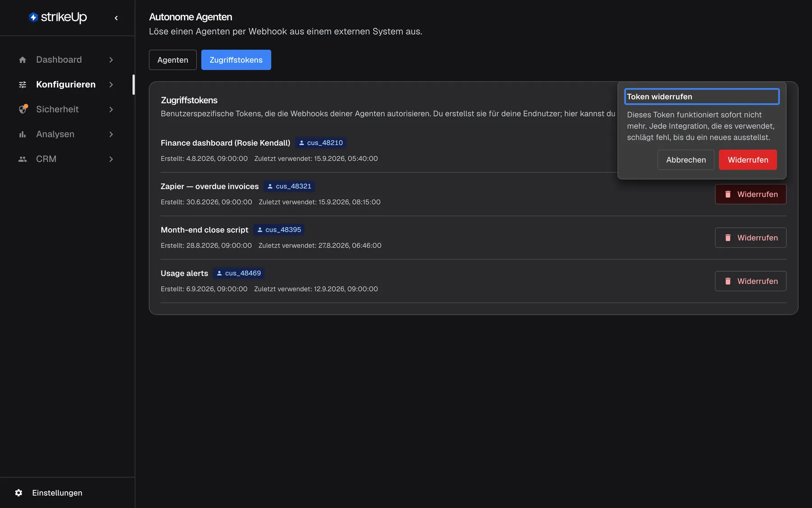This screenshot has width=812, height=508.
Task: Confirm with the red Widerrufen button
Action: coord(748,160)
